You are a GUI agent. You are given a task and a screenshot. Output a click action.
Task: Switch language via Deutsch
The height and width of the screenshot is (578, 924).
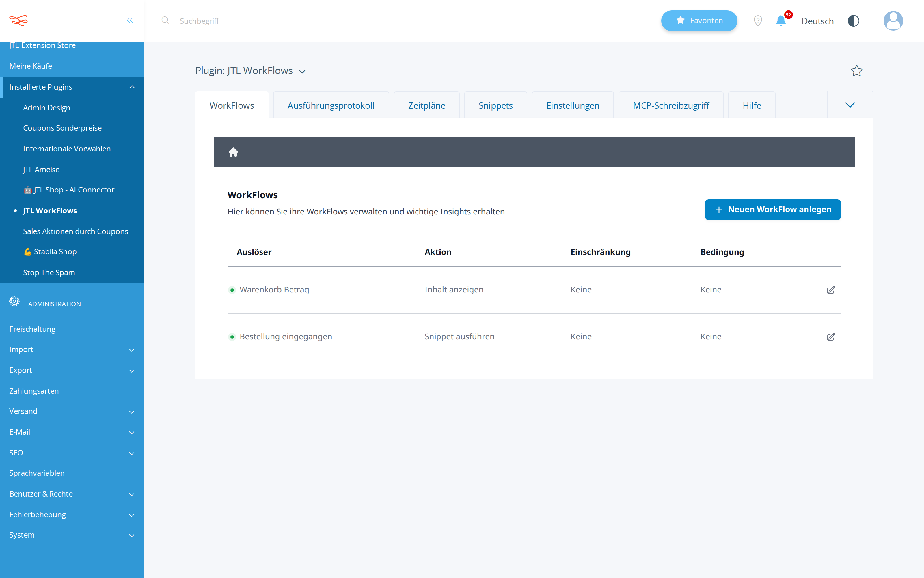click(817, 21)
